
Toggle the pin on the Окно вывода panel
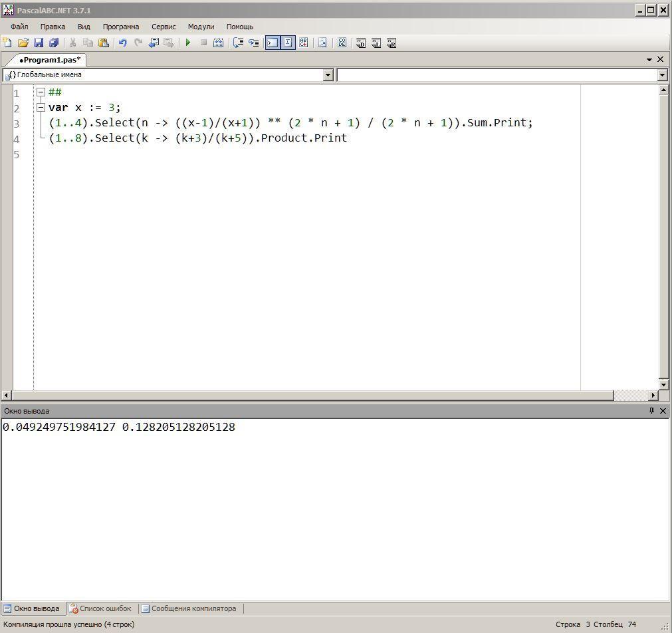coord(651,411)
